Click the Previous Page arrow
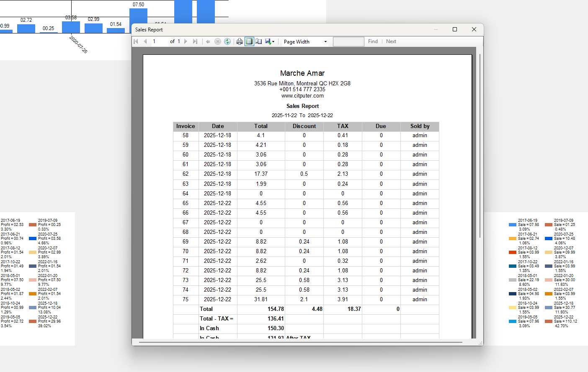 (145, 41)
